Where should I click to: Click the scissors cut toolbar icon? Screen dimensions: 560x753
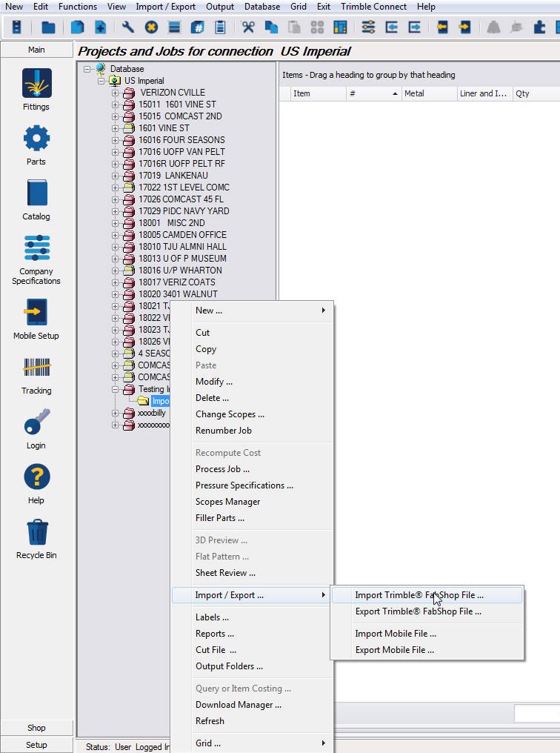pos(248,27)
